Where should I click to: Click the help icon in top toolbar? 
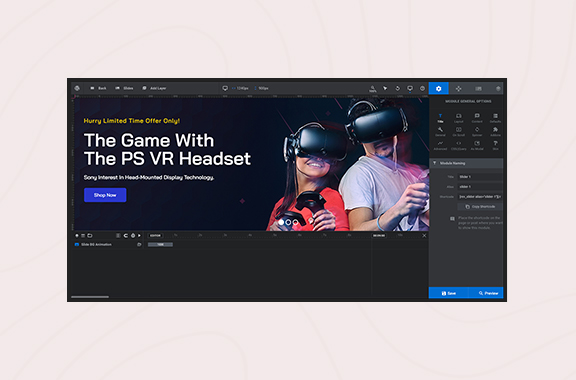(x=422, y=88)
